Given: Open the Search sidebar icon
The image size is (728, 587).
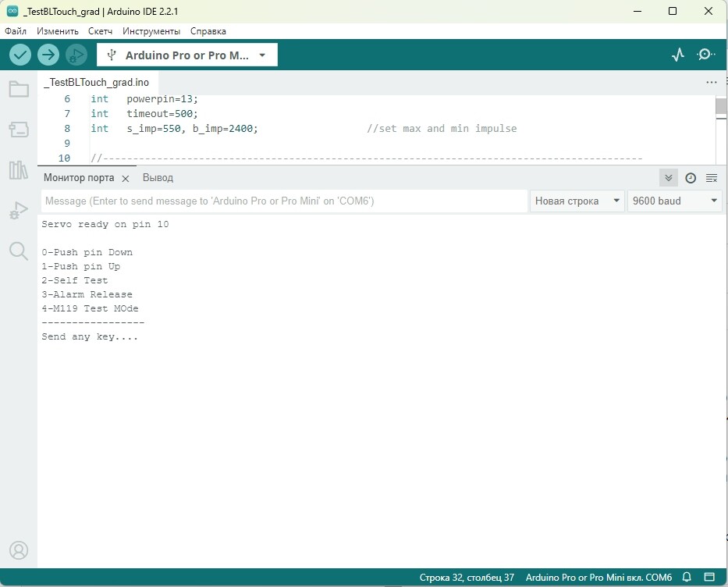Looking at the screenshot, I should [19, 251].
